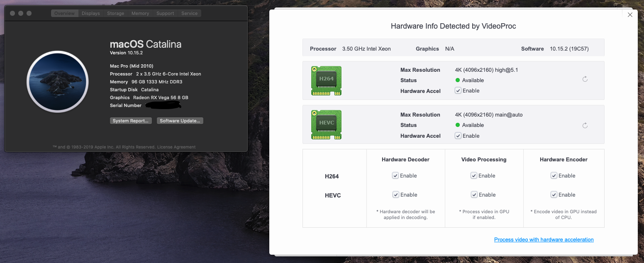The height and width of the screenshot is (263, 644).
Task: Toggle HEVC Hardware Accel Enable checkbox
Action: click(458, 136)
